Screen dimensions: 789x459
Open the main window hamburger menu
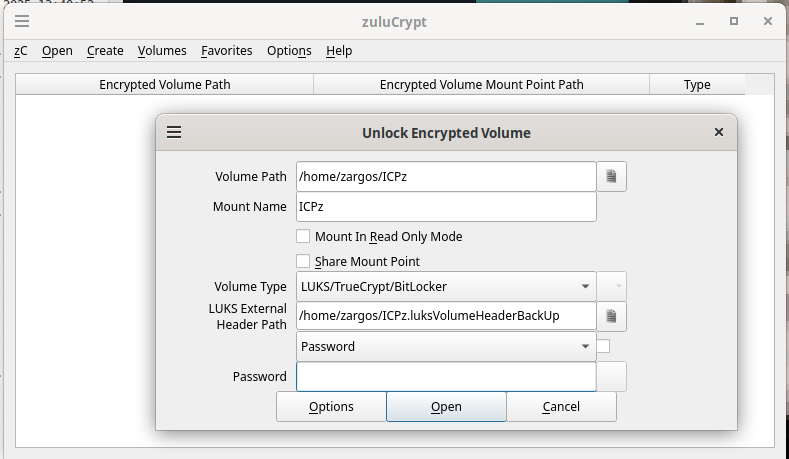[21, 21]
